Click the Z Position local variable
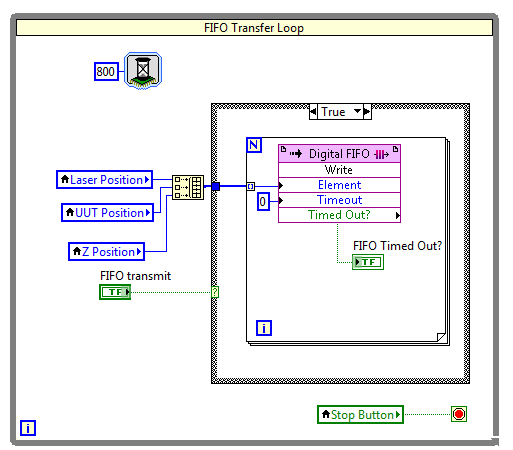513x450 pixels. 106,251
